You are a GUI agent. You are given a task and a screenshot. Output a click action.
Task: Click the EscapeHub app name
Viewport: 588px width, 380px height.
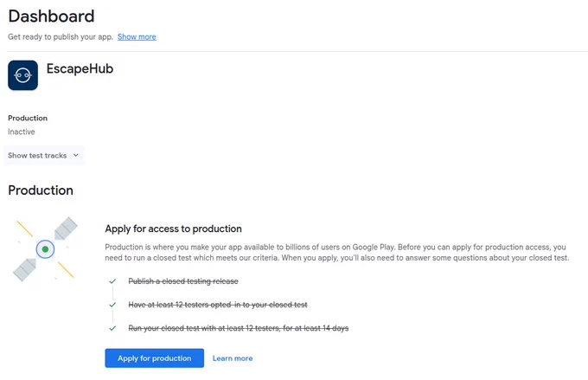(x=80, y=68)
